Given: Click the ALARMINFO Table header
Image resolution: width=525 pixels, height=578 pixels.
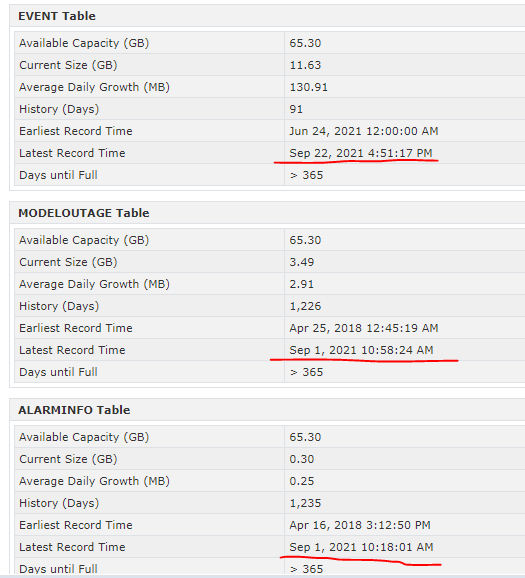Looking at the screenshot, I should coord(74,410).
